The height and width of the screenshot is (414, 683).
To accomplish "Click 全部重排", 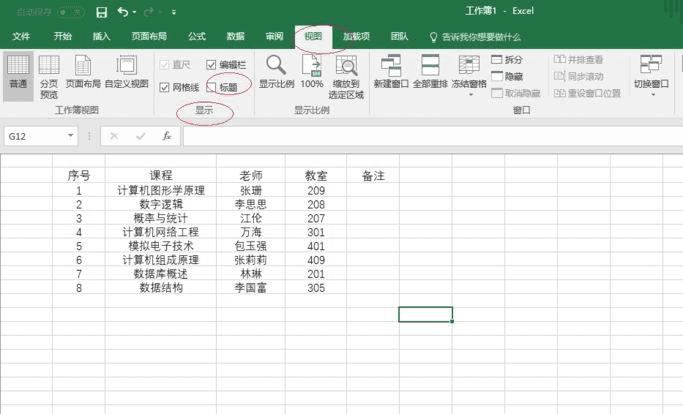I will (430, 71).
